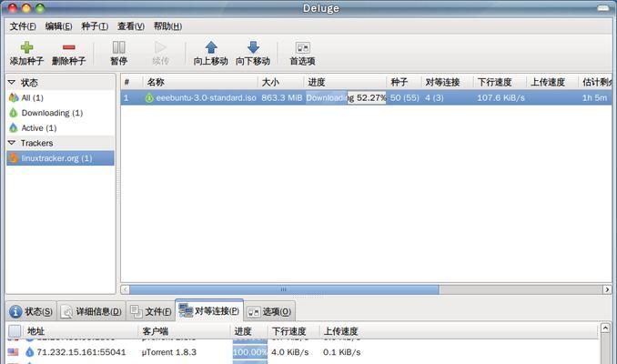Click the 50 (55) seeds cell
Screen dimensions: 617x364
tap(405, 97)
